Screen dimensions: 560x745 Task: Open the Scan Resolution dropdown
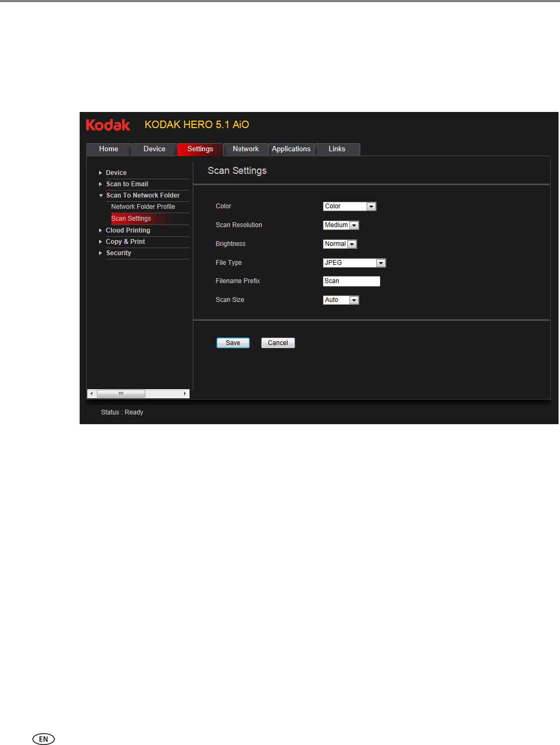(x=341, y=226)
